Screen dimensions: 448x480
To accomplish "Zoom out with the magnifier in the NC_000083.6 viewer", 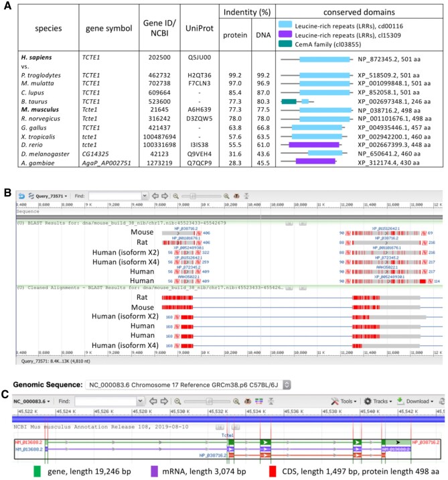I will coord(177,401).
